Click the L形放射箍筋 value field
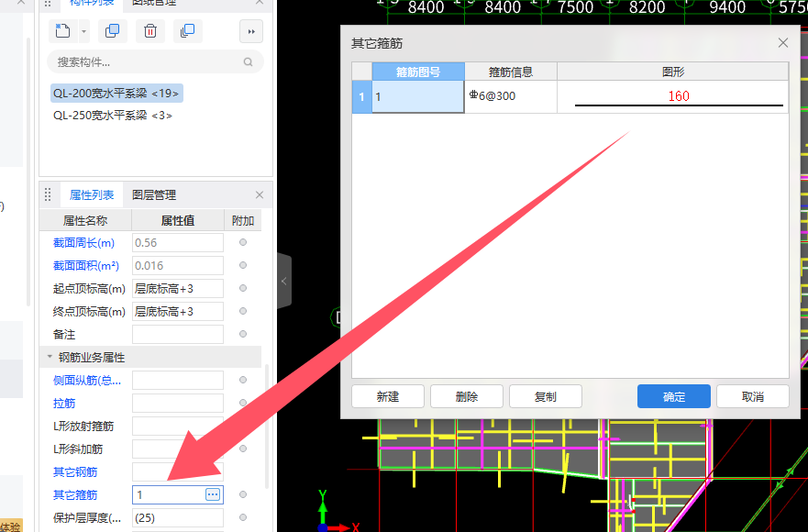 coord(178,427)
